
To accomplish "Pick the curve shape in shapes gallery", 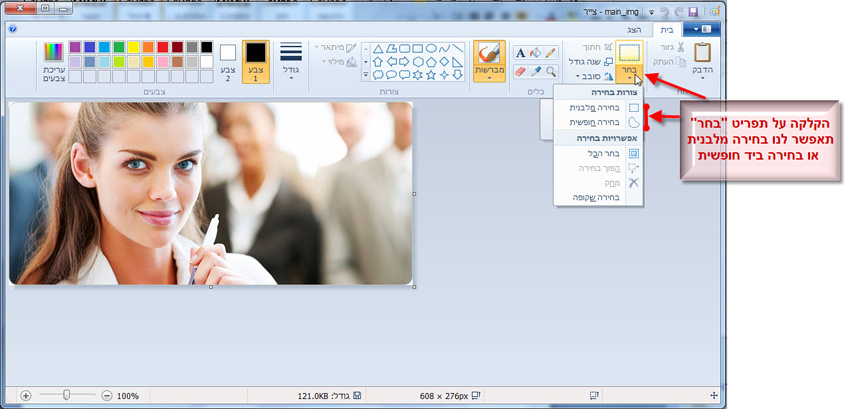I will 445,48.
